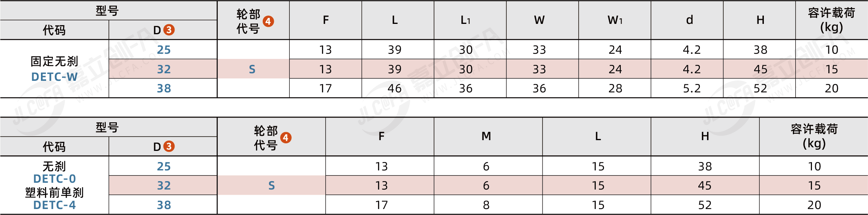Click the 容许载荷 (kg) header in top table
The image size is (868, 215).
coord(831,20)
